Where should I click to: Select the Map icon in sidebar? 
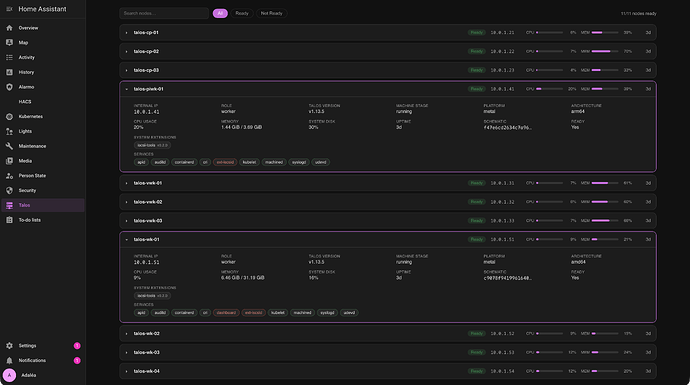pyautogui.click(x=9, y=43)
